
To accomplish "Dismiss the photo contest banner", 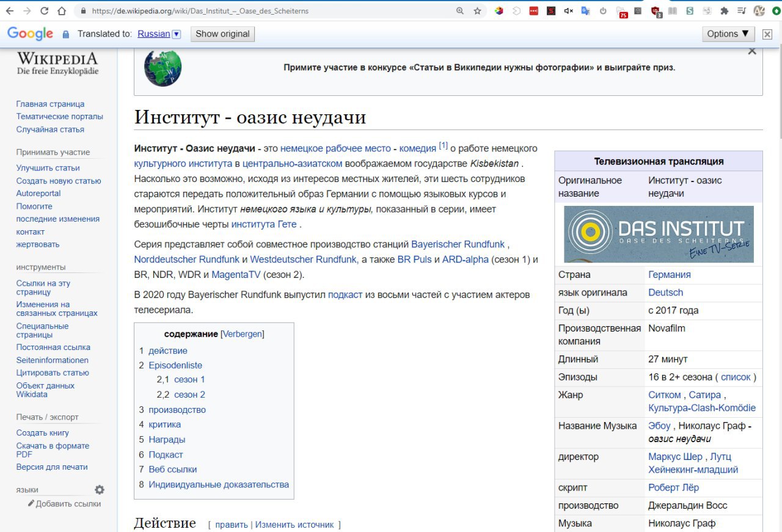I will tap(752, 51).
